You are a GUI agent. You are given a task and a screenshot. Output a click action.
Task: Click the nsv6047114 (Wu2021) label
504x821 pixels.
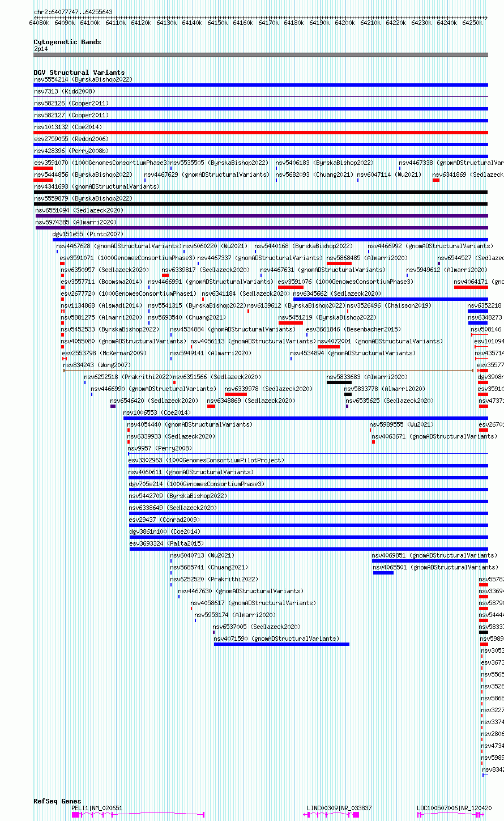tap(389, 175)
